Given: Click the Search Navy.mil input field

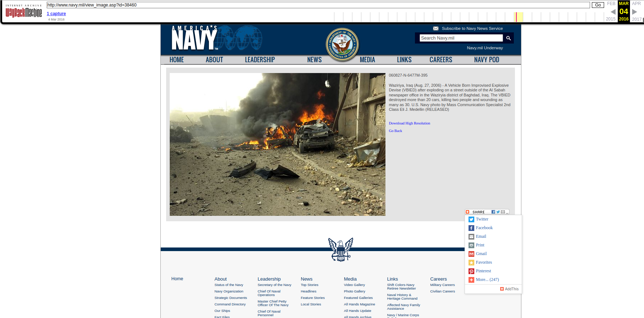Looking at the screenshot, I should click(x=461, y=38).
